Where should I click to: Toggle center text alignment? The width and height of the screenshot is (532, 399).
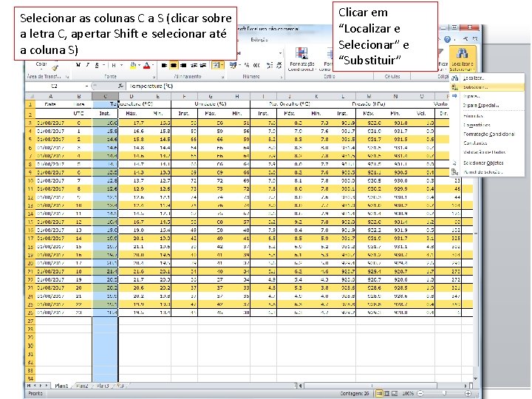174,65
